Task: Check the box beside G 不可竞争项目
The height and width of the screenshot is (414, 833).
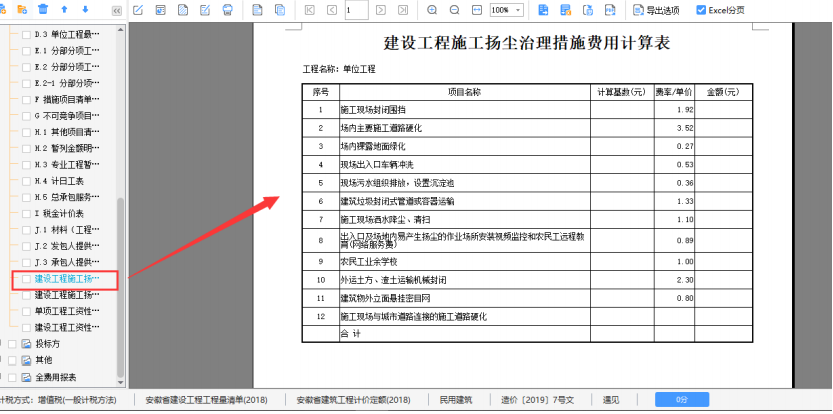Action: [x=26, y=116]
